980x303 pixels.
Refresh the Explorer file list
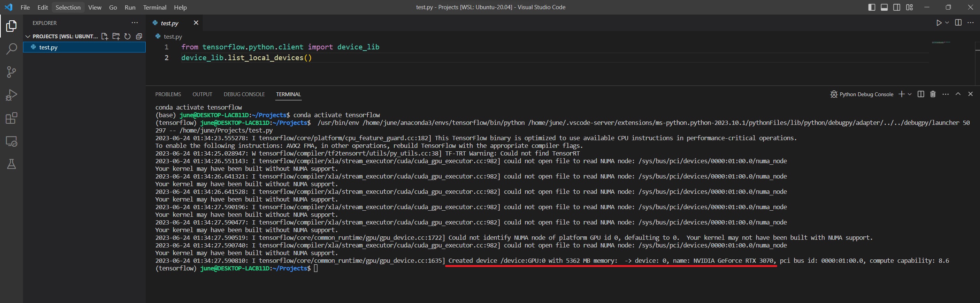(127, 36)
